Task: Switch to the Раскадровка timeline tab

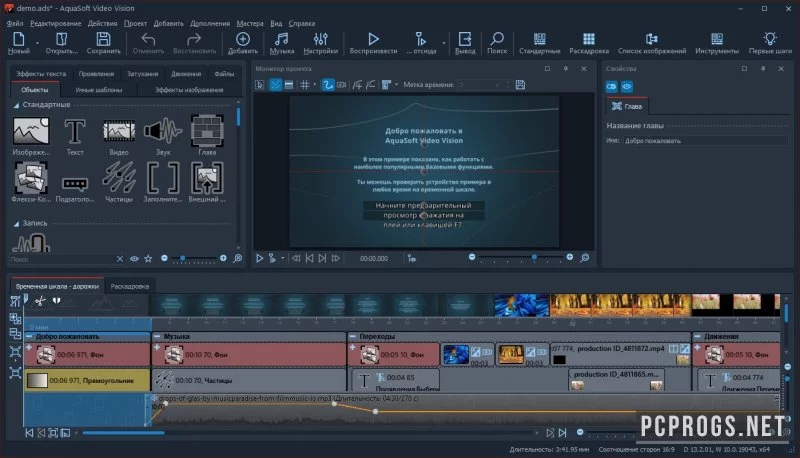Action: [130, 287]
